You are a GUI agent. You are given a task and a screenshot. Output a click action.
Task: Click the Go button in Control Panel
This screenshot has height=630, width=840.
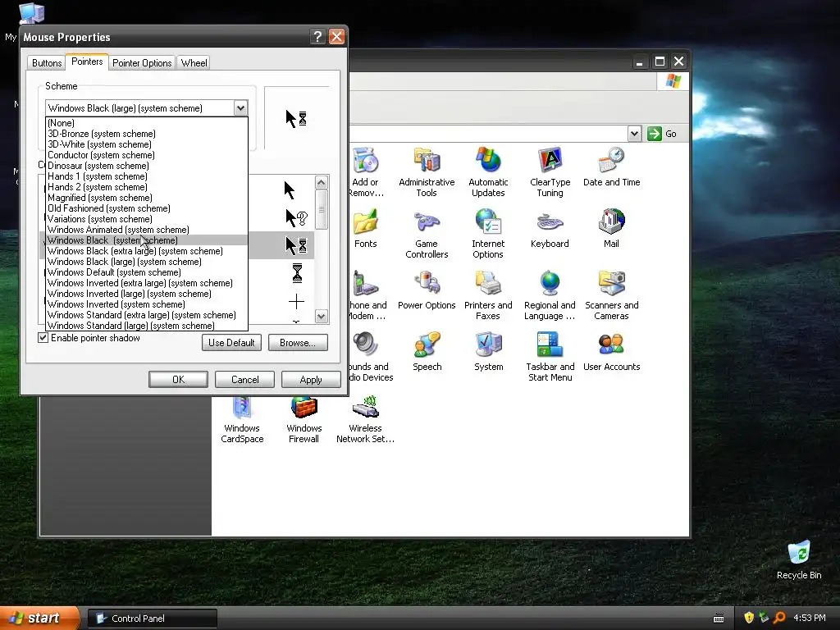pyautogui.click(x=662, y=134)
